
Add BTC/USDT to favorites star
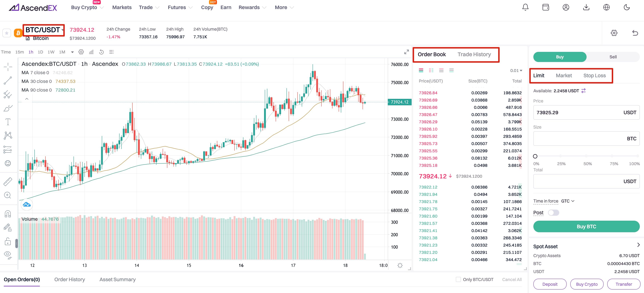coord(7,33)
